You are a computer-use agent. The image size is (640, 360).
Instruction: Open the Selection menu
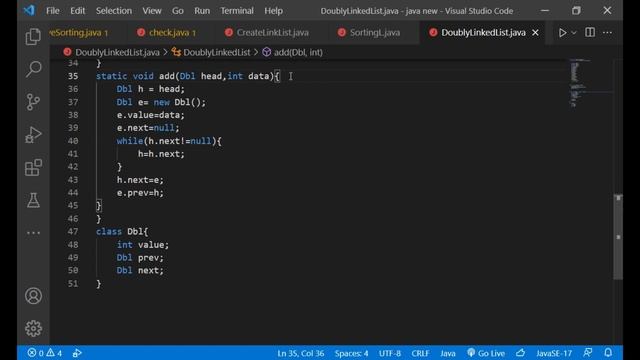[113, 11]
